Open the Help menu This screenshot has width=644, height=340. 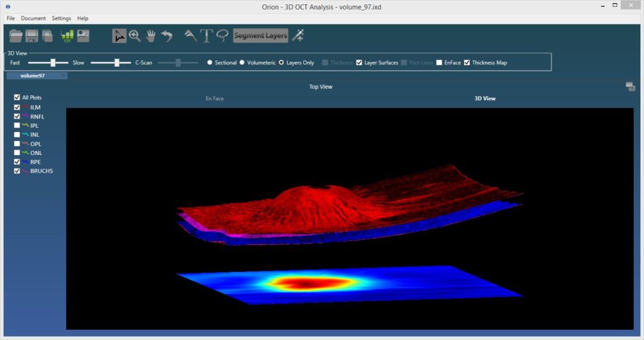[x=82, y=18]
